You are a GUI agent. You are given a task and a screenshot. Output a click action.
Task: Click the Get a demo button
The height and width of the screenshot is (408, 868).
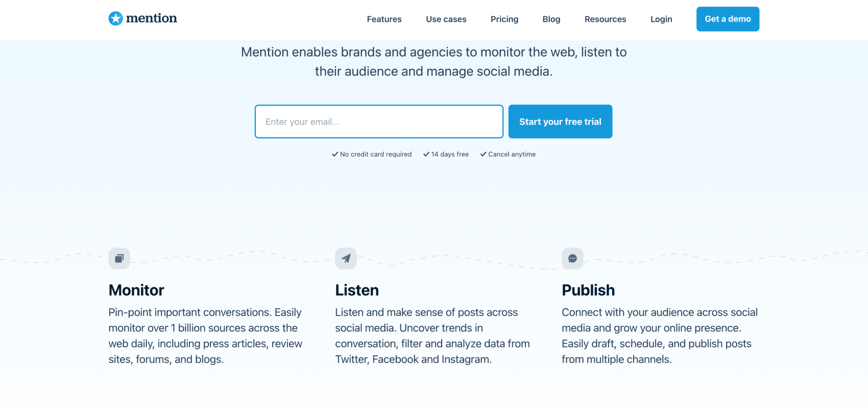(x=728, y=19)
